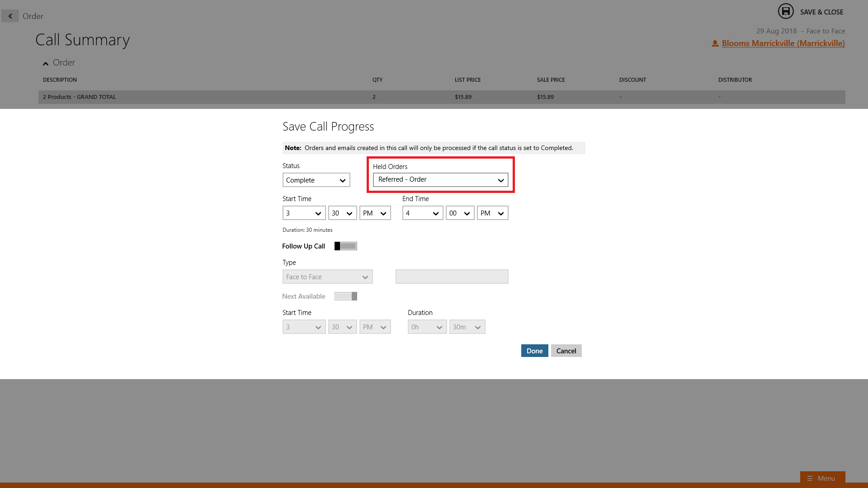Click the Done button

coord(534,351)
